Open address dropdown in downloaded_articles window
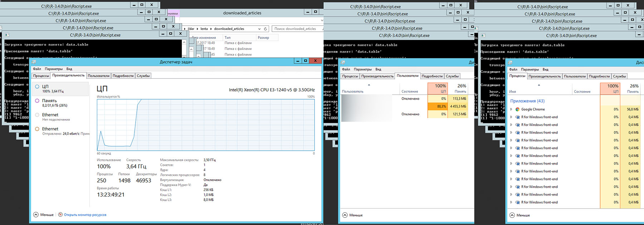Image resolution: width=644 pixels, height=225 pixels. [259, 29]
